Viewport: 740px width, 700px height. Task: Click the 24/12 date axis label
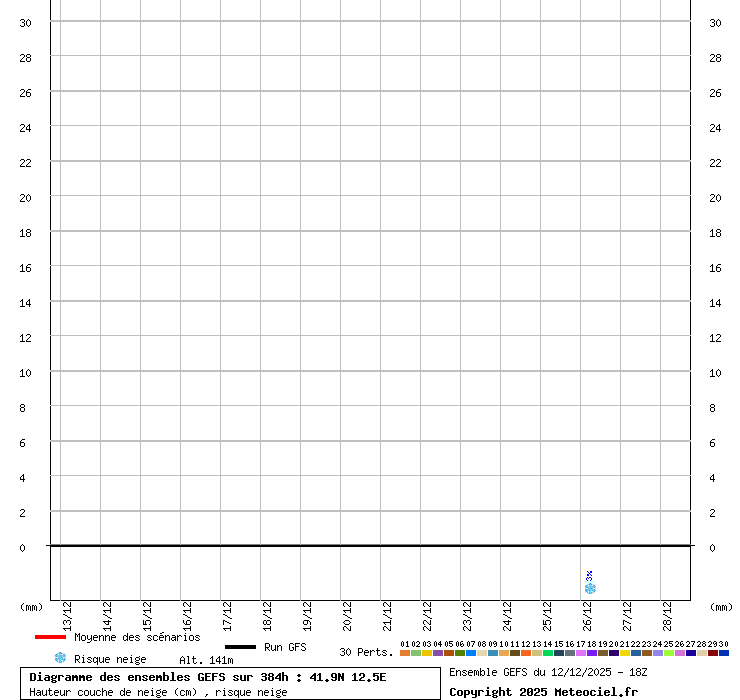pos(507,612)
